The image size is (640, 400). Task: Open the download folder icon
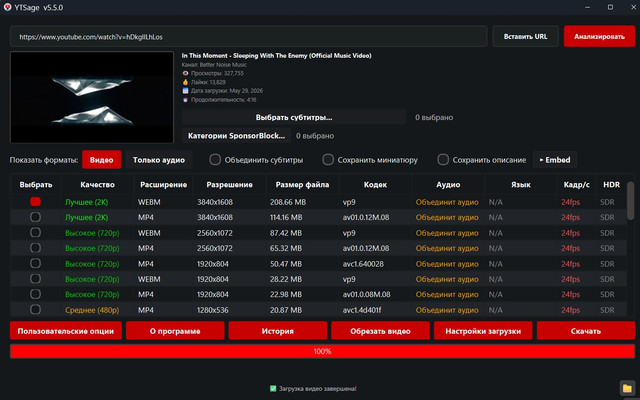coord(627,388)
